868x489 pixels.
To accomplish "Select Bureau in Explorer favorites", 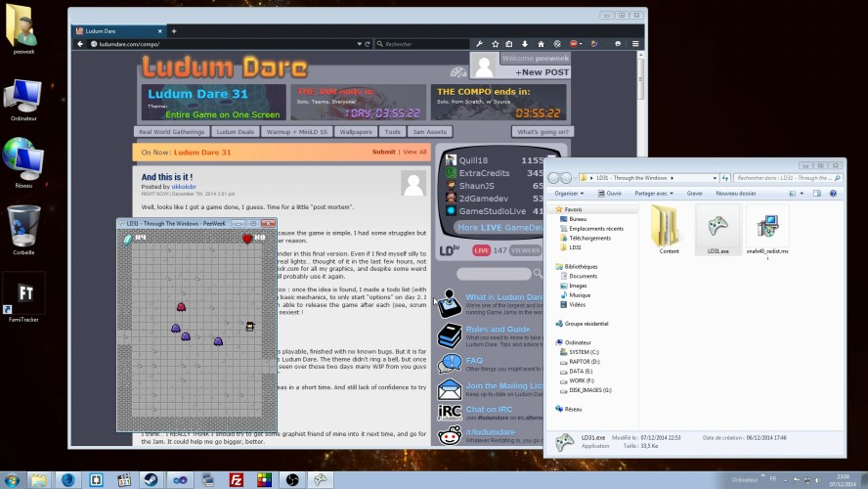I will (578, 219).
